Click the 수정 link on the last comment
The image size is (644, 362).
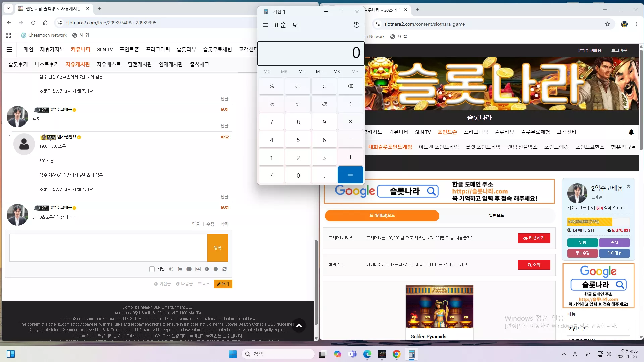click(x=210, y=224)
